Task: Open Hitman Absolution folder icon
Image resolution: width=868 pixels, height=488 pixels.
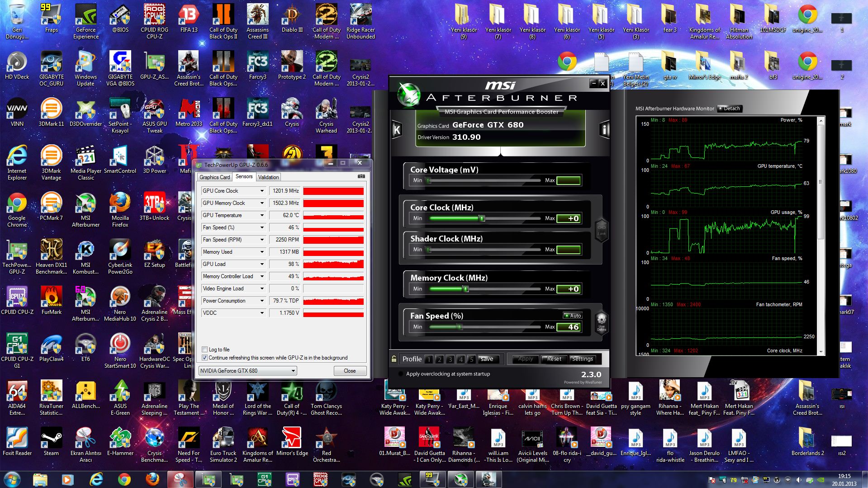Action: click(x=739, y=21)
